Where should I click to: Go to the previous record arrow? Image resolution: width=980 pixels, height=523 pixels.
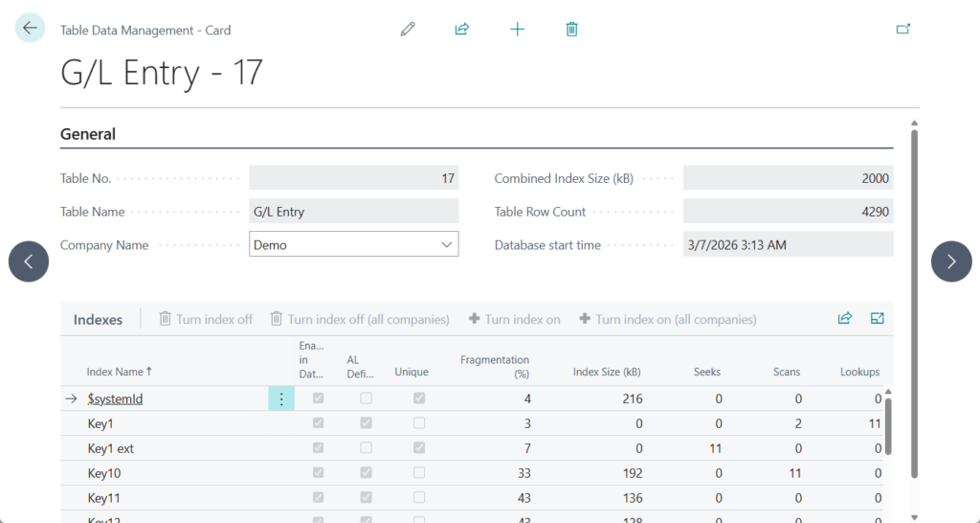29,261
